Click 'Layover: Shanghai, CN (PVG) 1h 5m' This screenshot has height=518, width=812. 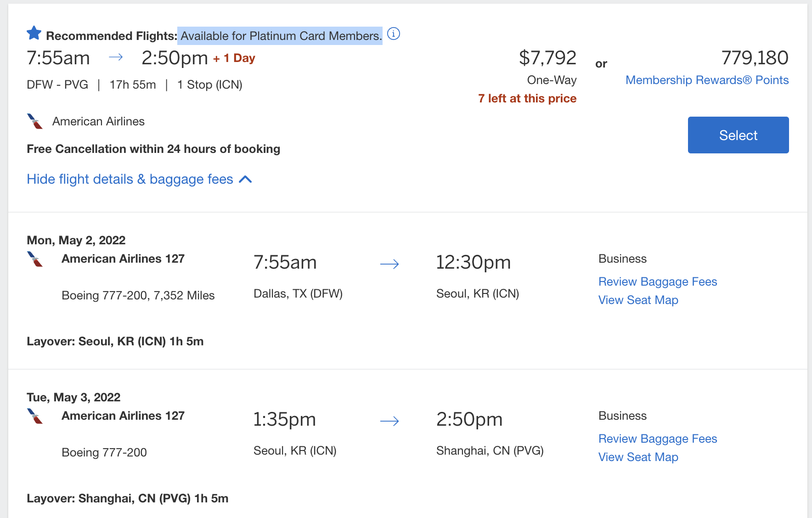(x=128, y=498)
